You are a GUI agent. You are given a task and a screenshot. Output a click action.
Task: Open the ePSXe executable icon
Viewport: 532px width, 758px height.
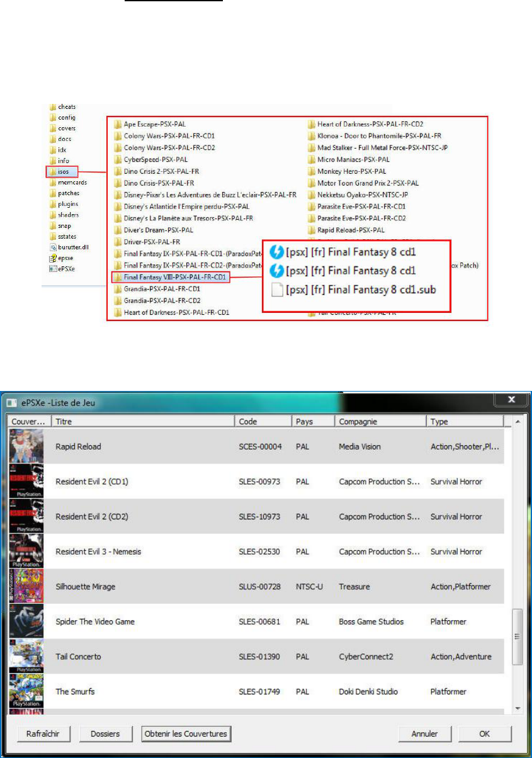tap(54, 269)
